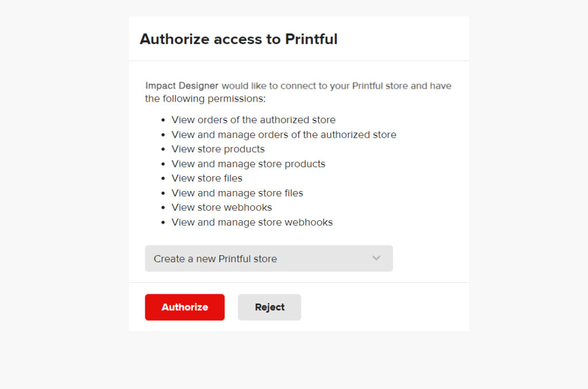Image resolution: width=588 pixels, height=389 pixels.
Task: Click the View store webhooks permission
Action: [222, 208]
